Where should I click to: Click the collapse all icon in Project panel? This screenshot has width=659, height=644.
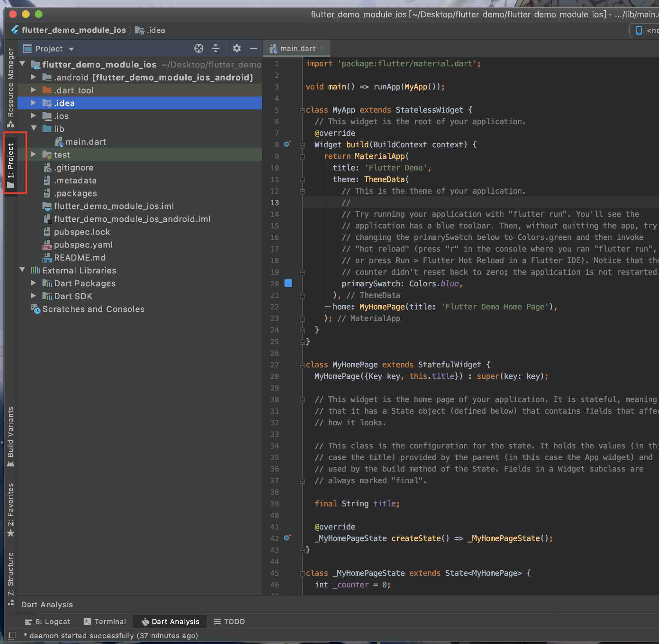[x=216, y=48]
